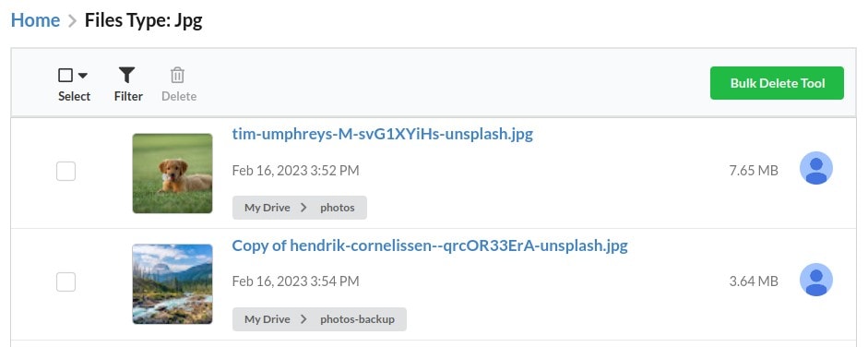
Task: Click the golden puppy photo thumbnail
Action: pyautogui.click(x=172, y=173)
